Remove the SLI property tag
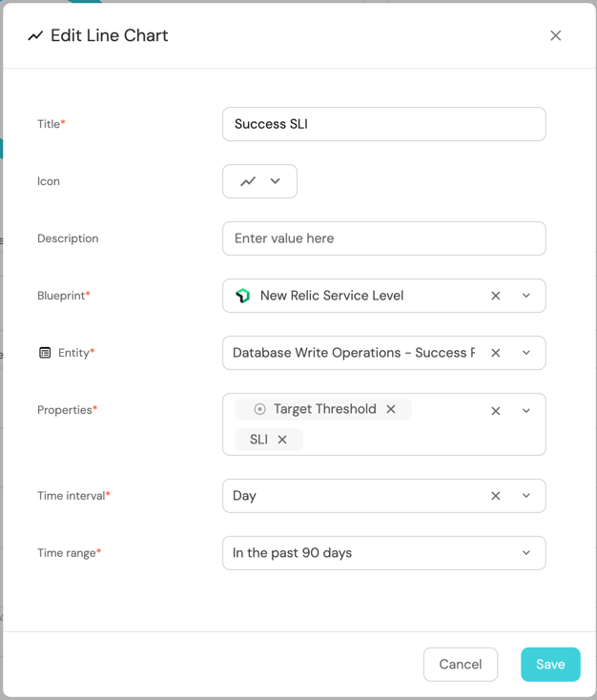This screenshot has width=597, height=700. [282, 440]
